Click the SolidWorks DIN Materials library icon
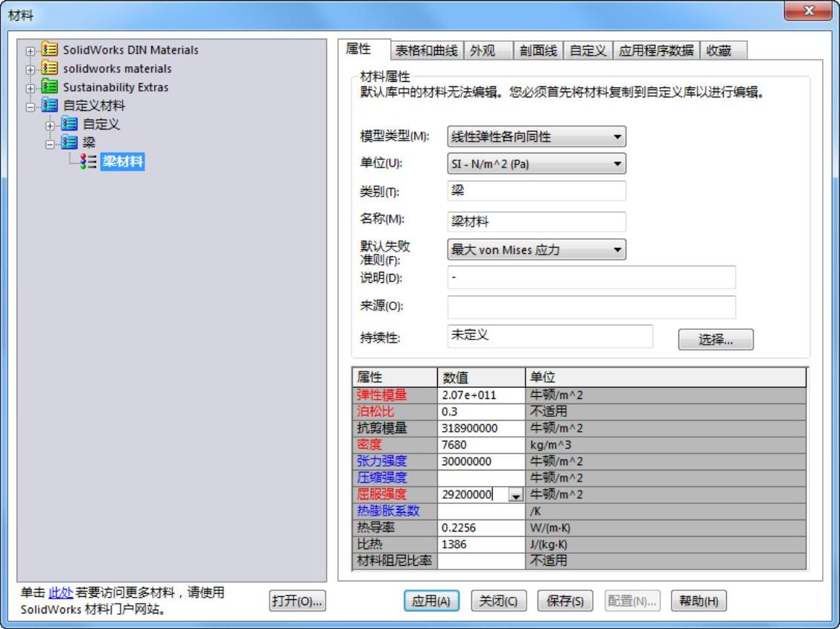Image resolution: width=840 pixels, height=629 pixels. [x=49, y=50]
